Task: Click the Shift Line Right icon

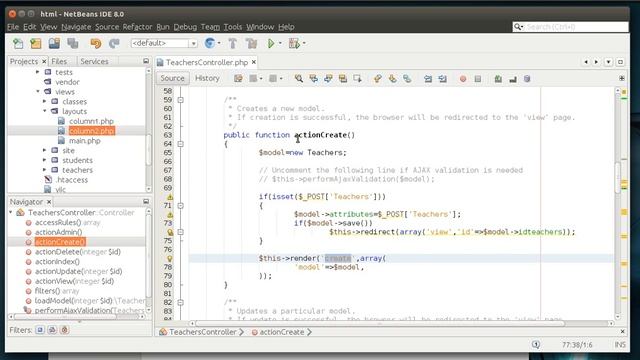Action: [x=442, y=78]
